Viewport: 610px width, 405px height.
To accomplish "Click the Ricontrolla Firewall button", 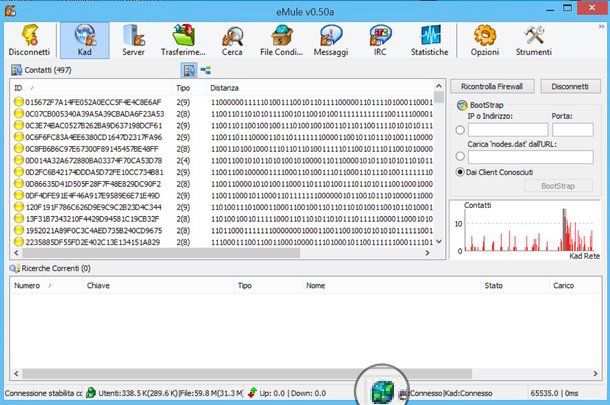I will click(492, 86).
